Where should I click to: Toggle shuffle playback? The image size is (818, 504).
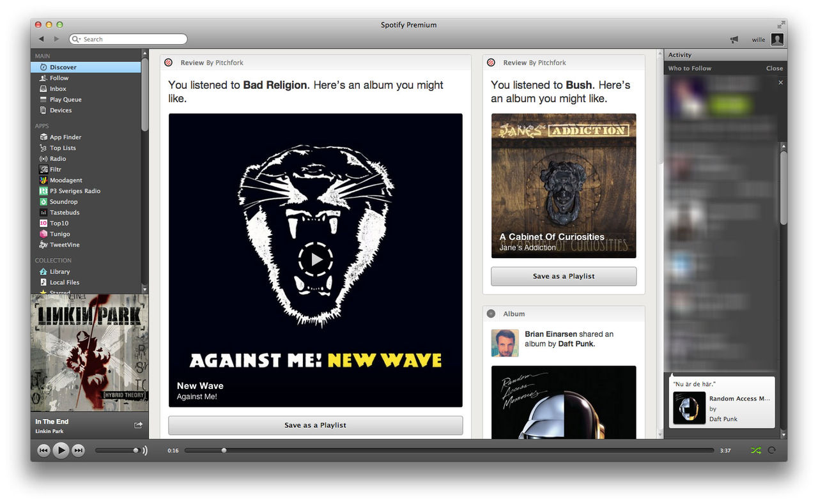(x=756, y=450)
